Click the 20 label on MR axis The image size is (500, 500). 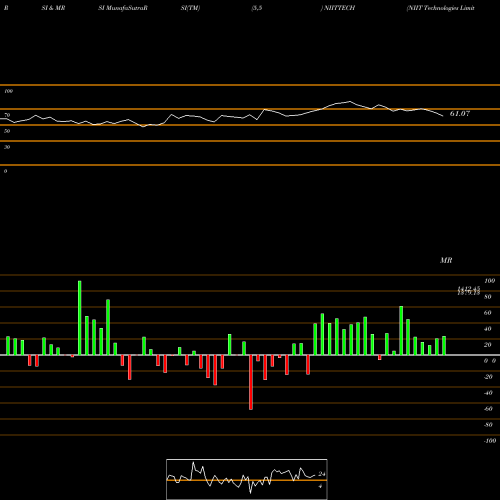tap(488, 345)
